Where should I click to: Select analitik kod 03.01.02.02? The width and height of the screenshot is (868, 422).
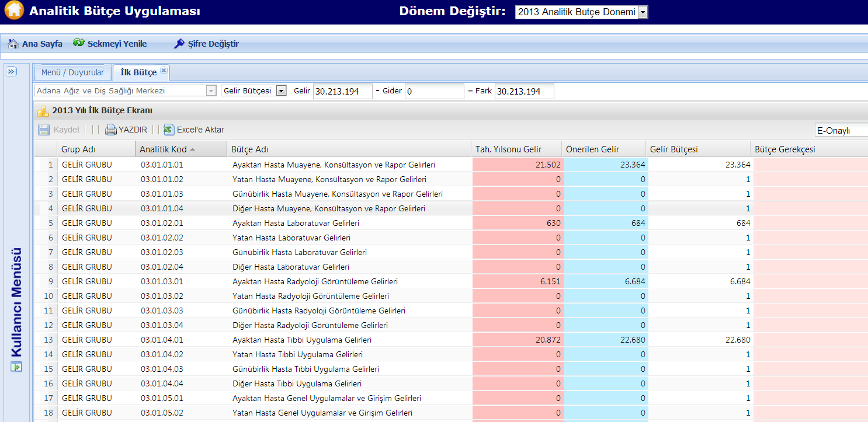click(162, 238)
